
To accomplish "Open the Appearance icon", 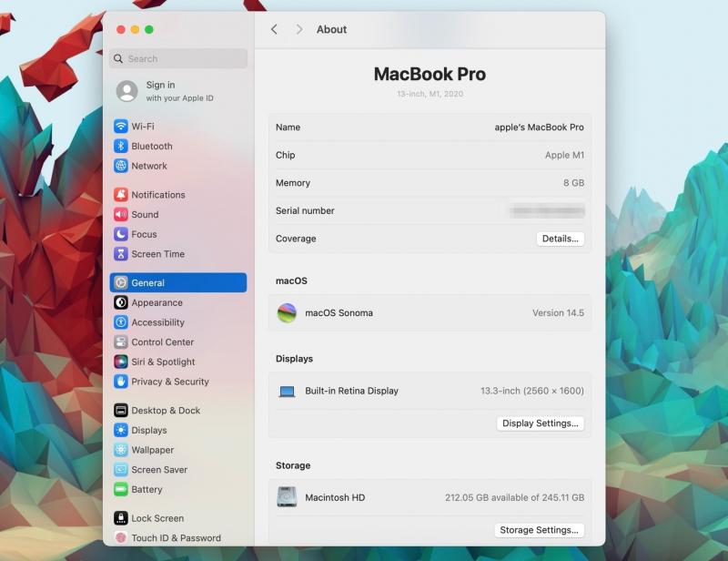I will click(121, 302).
